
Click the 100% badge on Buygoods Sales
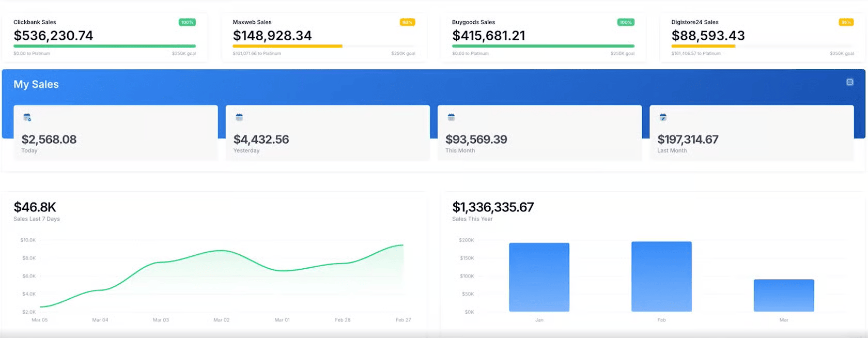(x=626, y=22)
